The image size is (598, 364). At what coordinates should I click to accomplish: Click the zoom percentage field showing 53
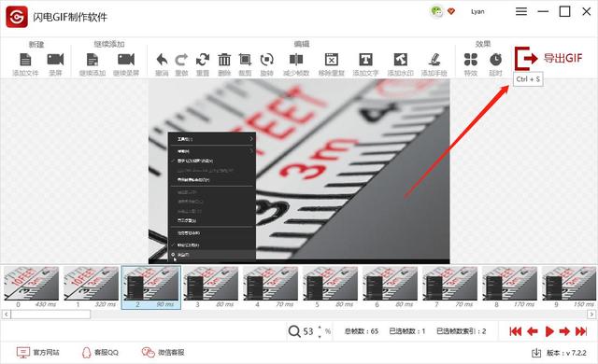pos(308,331)
